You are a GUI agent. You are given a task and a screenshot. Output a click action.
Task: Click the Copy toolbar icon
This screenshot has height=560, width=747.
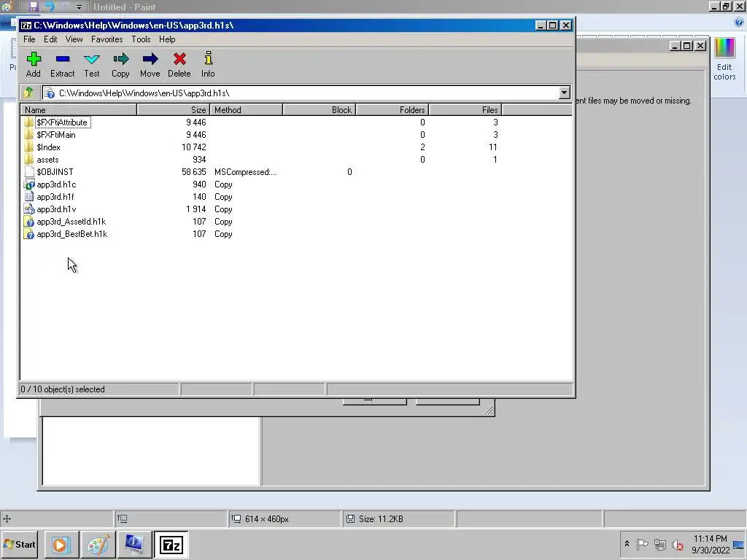pyautogui.click(x=120, y=59)
